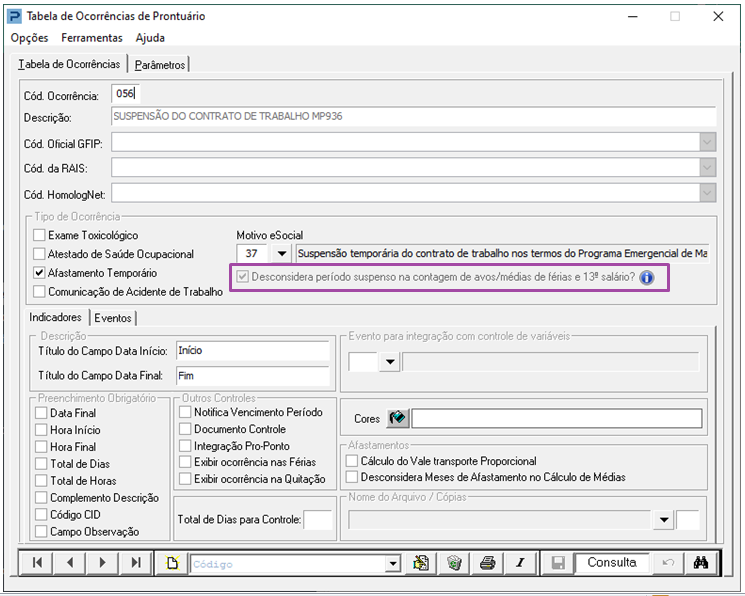Open the Ferramentas menu
This screenshot has height=596, width=745.
point(92,38)
